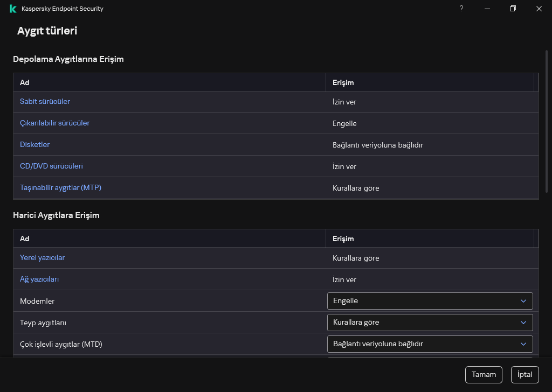Open help with the question mark icon
Image resolution: width=552 pixels, height=392 pixels.
tap(461, 9)
